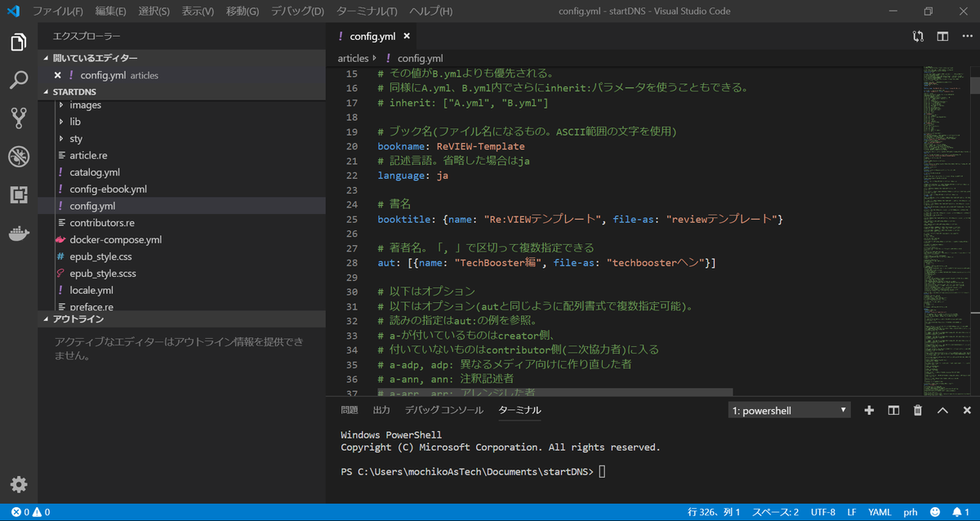Open the デバッグ(D) menu
Image resolution: width=980 pixels, height=521 pixels.
pyautogui.click(x=297, y=11)
